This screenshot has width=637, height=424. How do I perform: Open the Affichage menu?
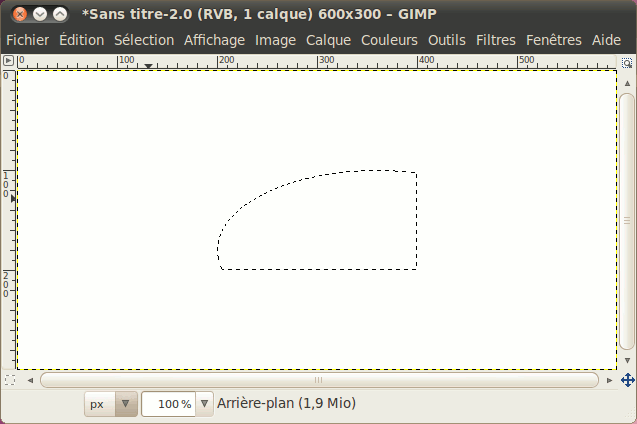[x=214, y=40]
